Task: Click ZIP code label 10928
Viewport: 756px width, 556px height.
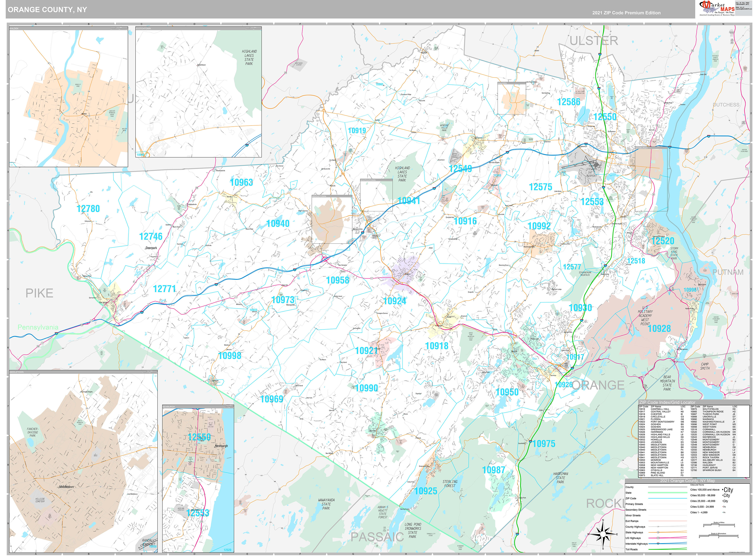Action: click(x=659, y=328)
